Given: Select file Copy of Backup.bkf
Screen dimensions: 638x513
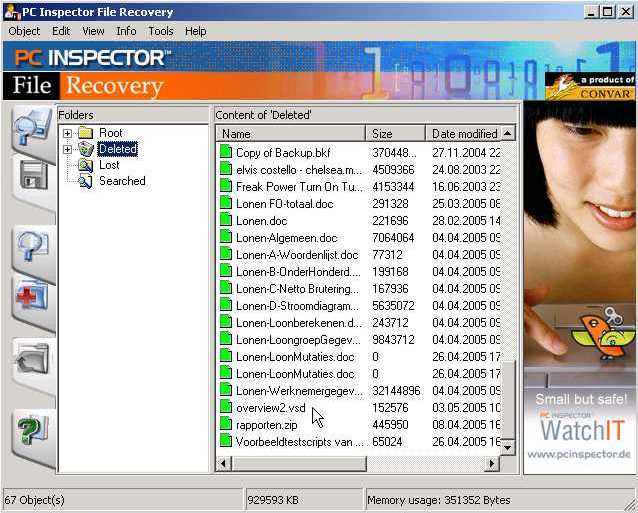Looking at the screenshot, I should [x=283, y=153].
